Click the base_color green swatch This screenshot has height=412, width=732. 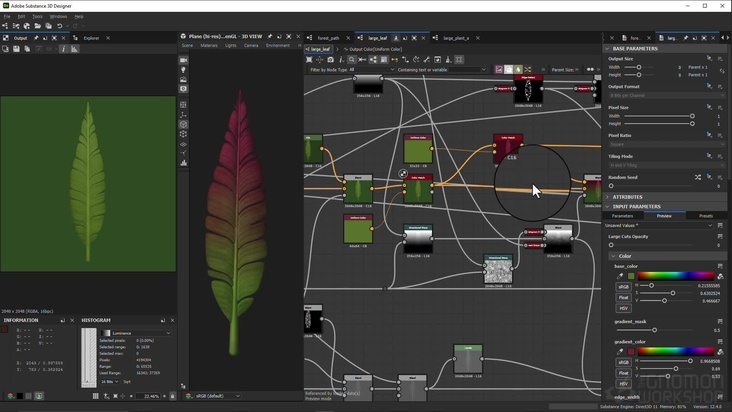pos(631,276)
